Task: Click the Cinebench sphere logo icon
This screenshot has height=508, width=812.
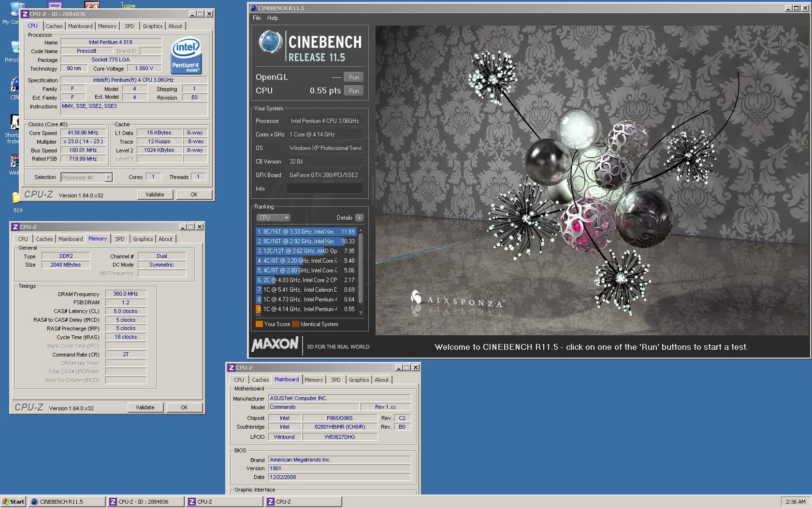Action: point(270,42)
